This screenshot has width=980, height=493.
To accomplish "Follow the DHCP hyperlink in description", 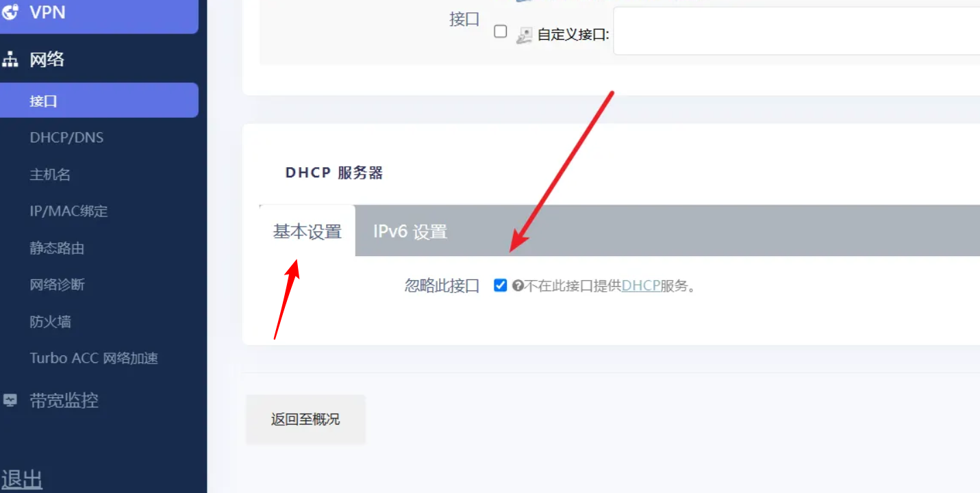I will pyautogui.click(x=641, y=286).
